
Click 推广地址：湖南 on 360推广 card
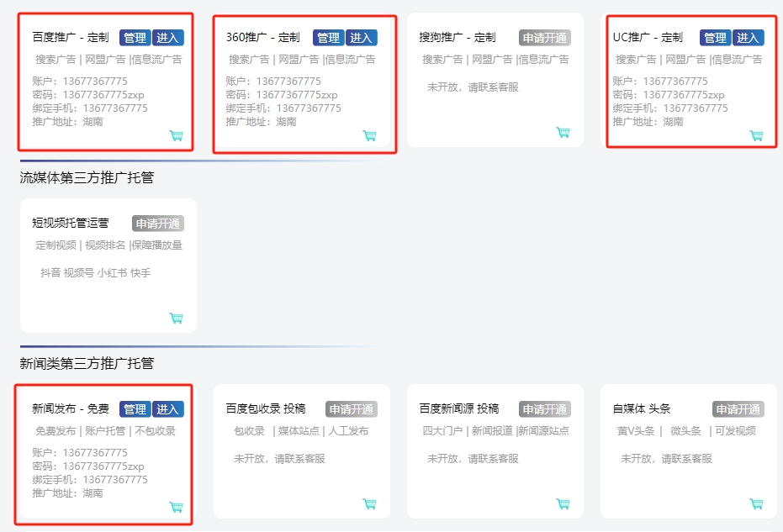coord(261,122)
